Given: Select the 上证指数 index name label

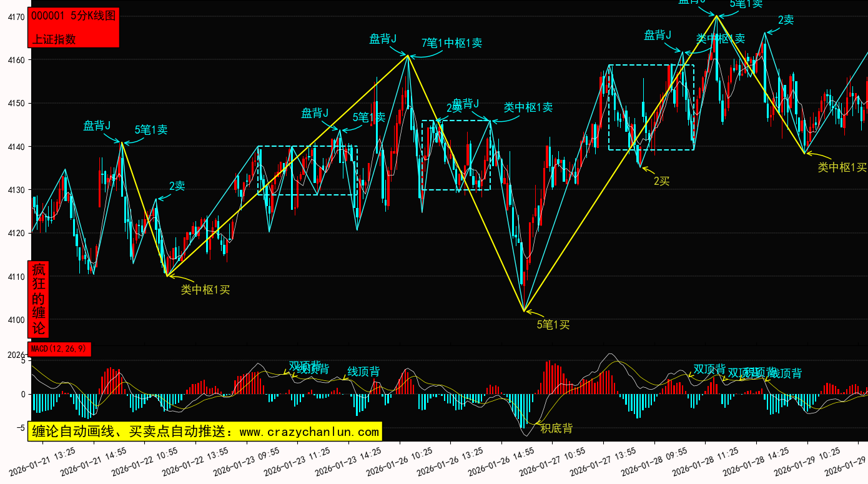Looking at the screenshot, I should [54, 39].
